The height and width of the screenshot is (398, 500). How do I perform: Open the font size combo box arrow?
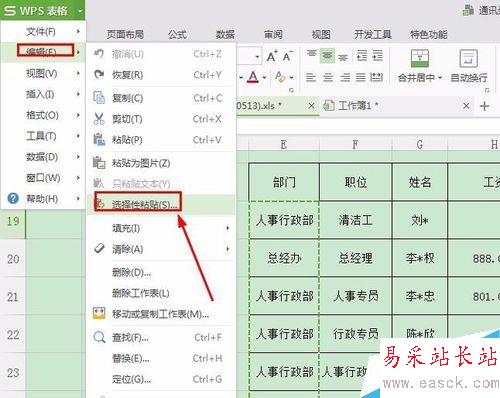[257, 57]
